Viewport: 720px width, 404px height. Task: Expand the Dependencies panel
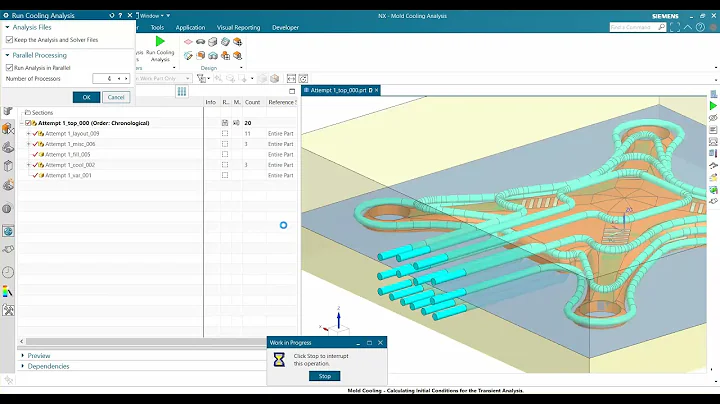(22, 366)
